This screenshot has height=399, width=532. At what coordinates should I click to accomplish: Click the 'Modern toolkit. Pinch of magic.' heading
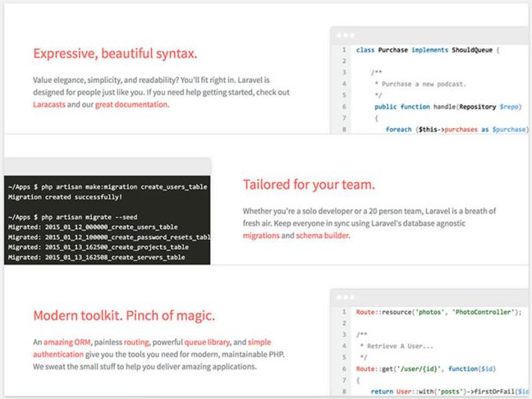[x=125, y=316]
